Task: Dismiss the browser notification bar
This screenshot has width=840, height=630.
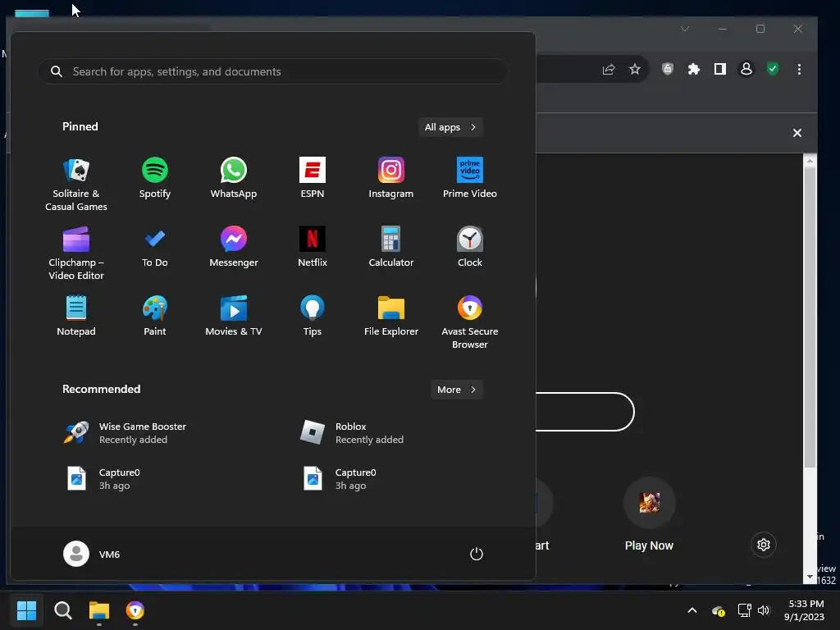Action: [x=797, y=133]
